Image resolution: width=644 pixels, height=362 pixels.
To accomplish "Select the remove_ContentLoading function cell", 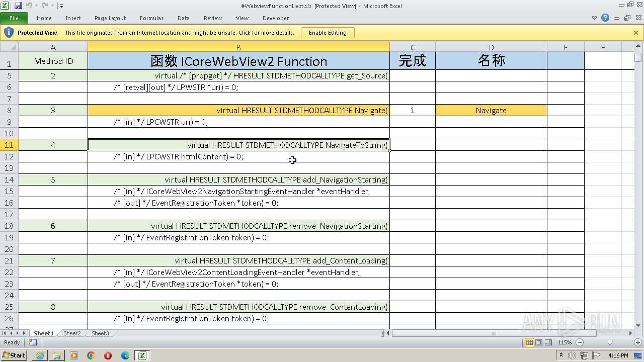I will (x=238, y=307).
